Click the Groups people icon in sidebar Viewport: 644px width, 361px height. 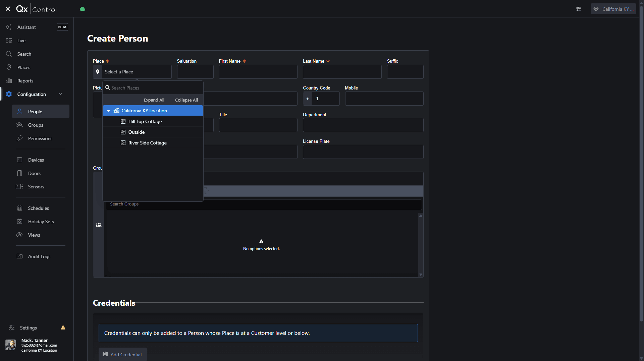point(19,125)
